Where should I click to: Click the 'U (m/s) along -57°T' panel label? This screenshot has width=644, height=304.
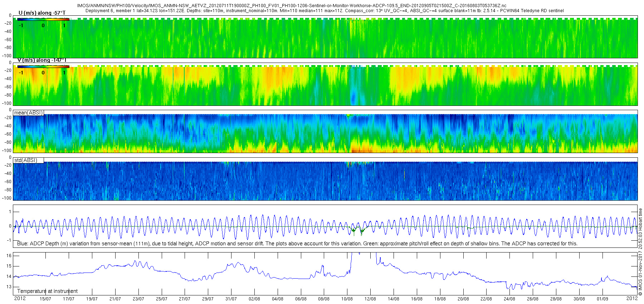click(42, 13)
